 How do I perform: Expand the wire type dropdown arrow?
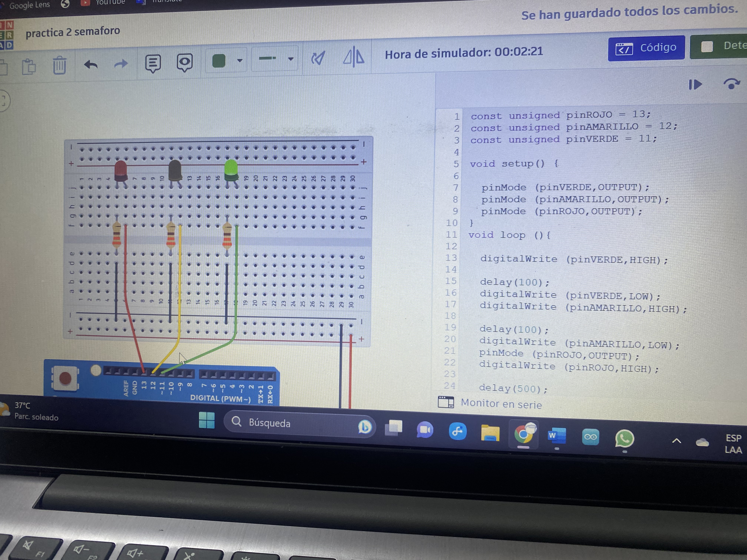pyautogui.click(x=290, y=59)
